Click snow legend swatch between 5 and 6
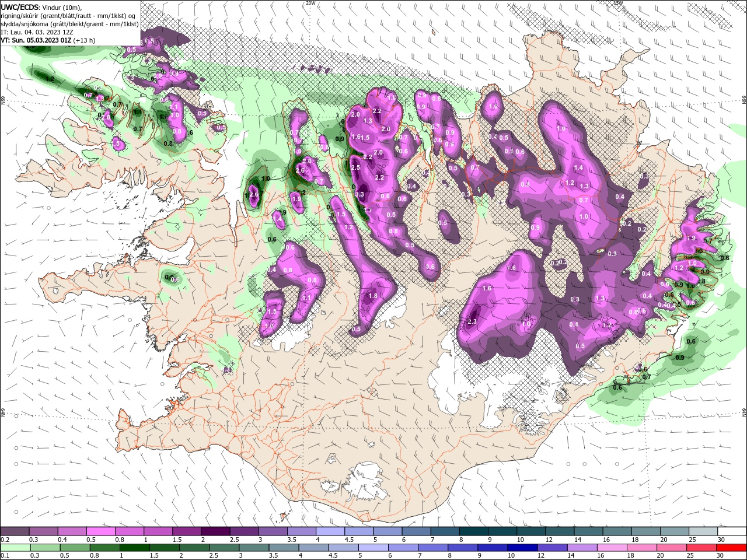 pyautogui.click(x=388, y=531)
